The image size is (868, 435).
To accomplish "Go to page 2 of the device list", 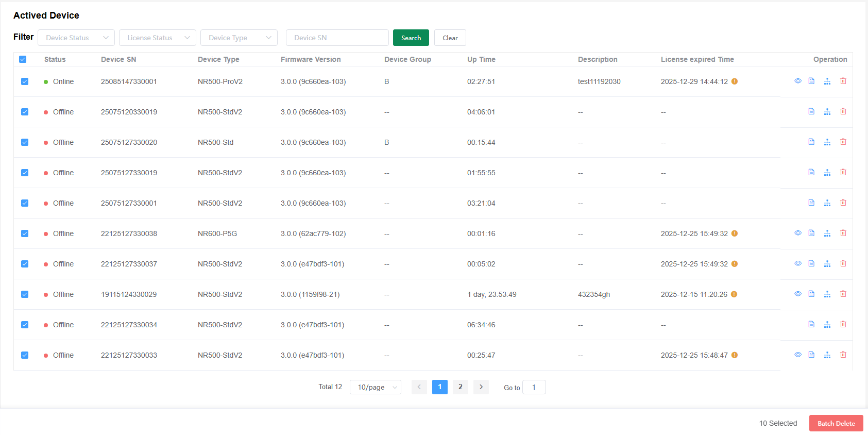I will click(x=460, y=387).
